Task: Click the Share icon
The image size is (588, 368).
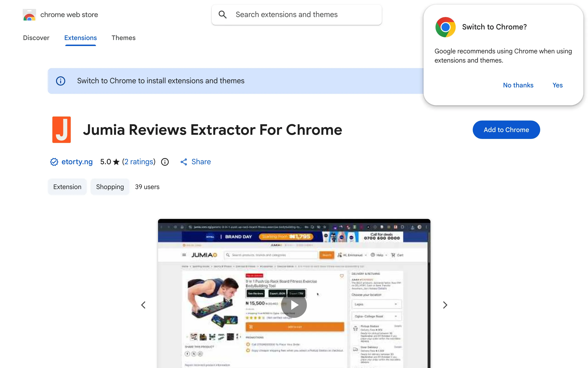Action: click(x=184, y=162)
